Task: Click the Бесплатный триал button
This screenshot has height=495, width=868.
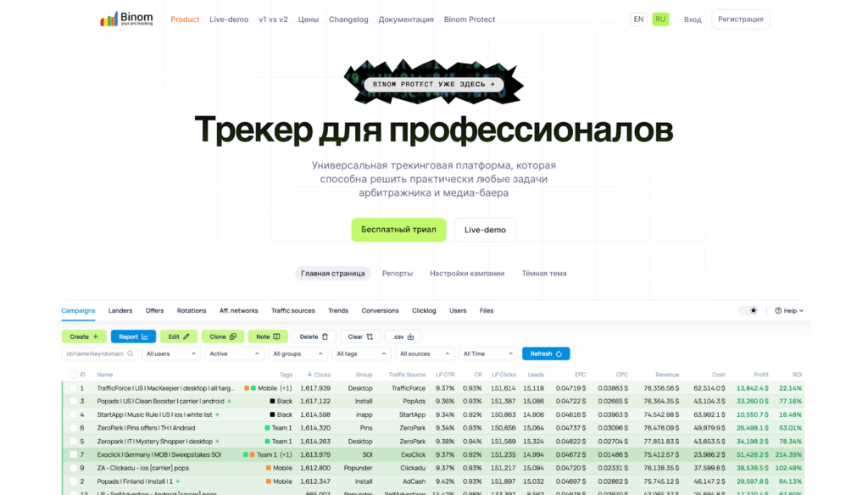Action: coord(398,230)
